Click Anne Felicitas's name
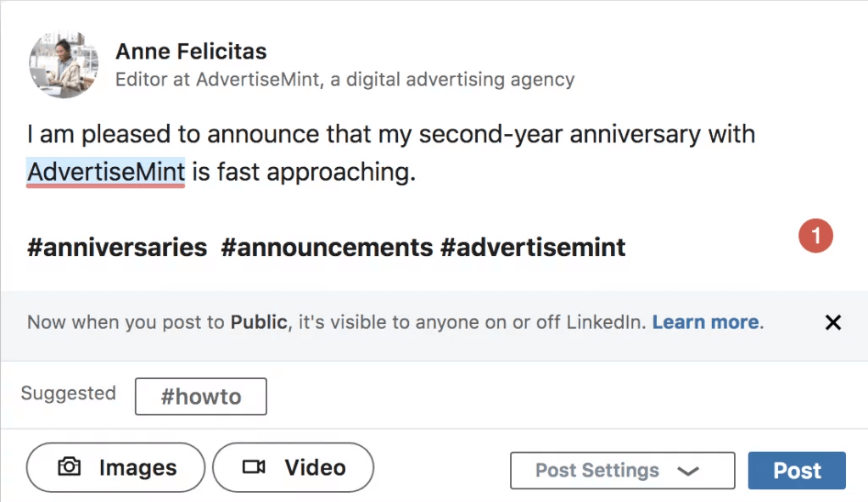 pyautogui.click(x=190, y=51)
